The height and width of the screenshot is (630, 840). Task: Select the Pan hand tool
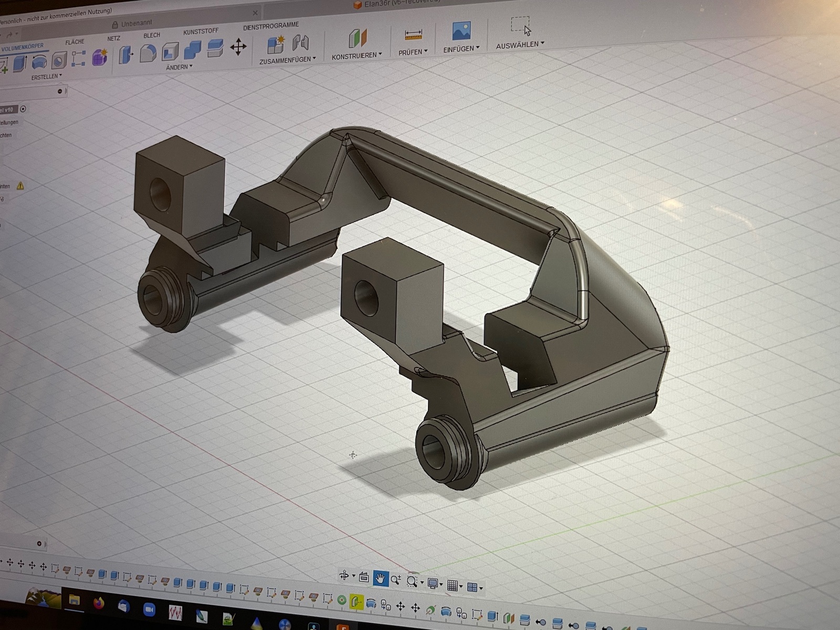tap(380, 579)
